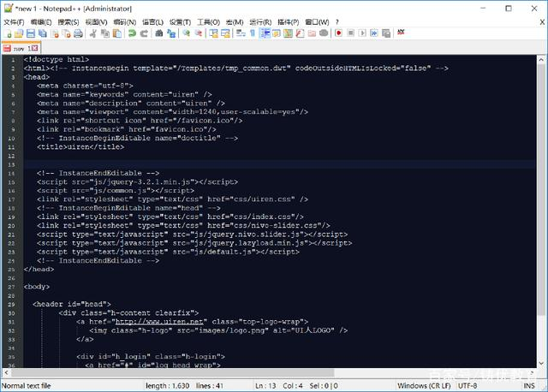Open the 插件(P) Plugins menu

click(289, 22)
